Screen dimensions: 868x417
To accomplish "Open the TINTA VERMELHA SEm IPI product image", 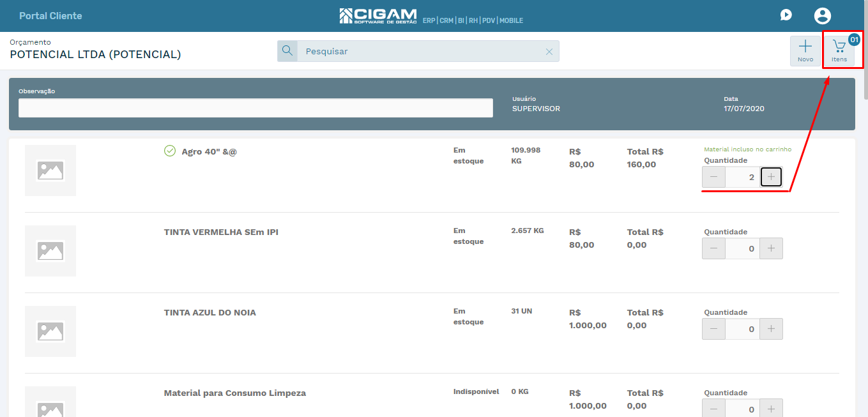I will (50, 251).
